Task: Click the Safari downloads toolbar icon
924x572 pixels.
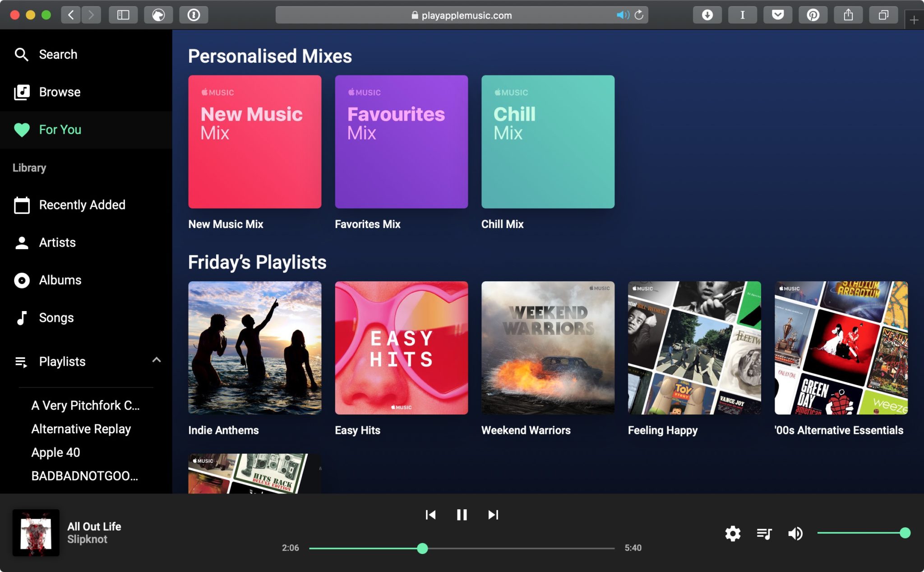Action: tap(707, 15)
